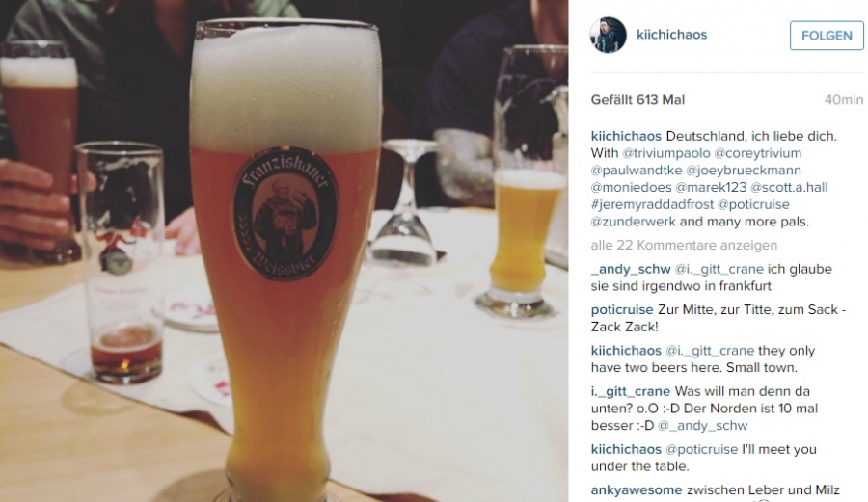Open the @scott.a.hall mention

789,188
